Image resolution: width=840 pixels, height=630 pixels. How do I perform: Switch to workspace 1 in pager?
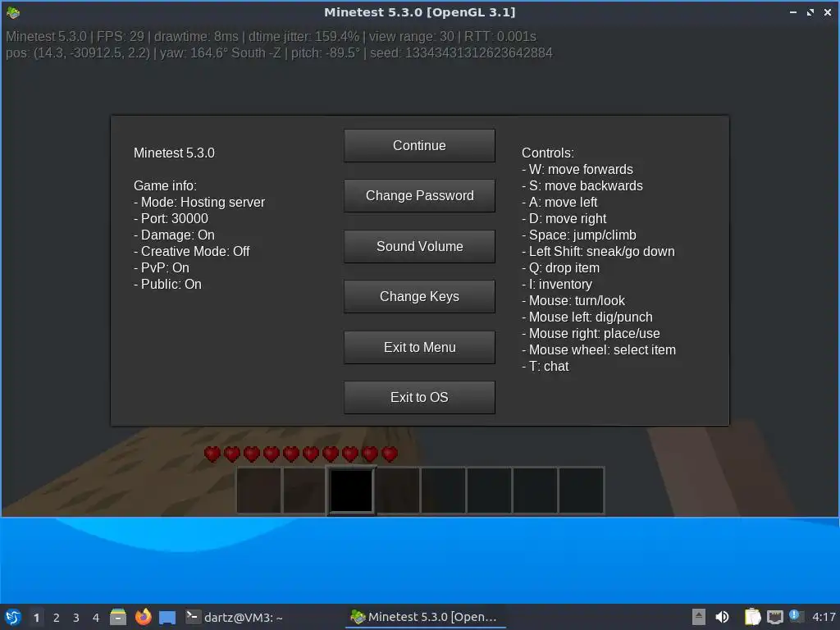pos(36,618)
